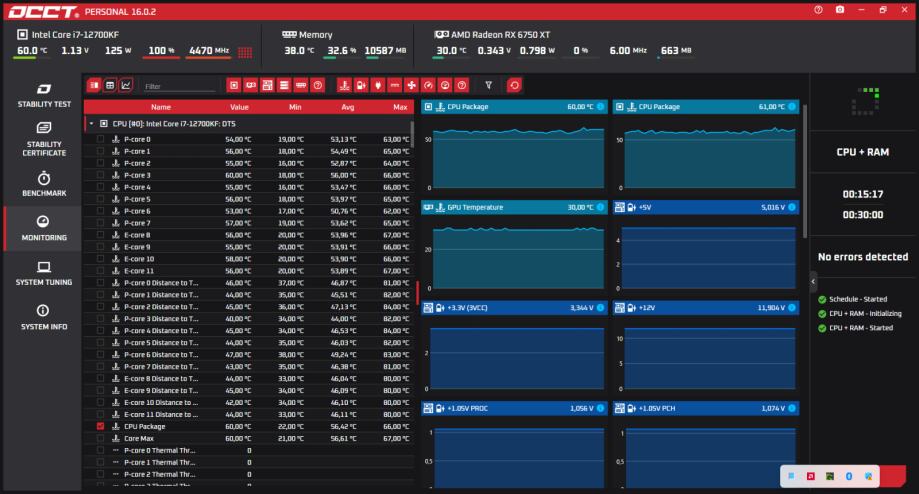Screen dimensions: 919x494
Task: Toggle the voltage battery filter icon
Action: 361,86
